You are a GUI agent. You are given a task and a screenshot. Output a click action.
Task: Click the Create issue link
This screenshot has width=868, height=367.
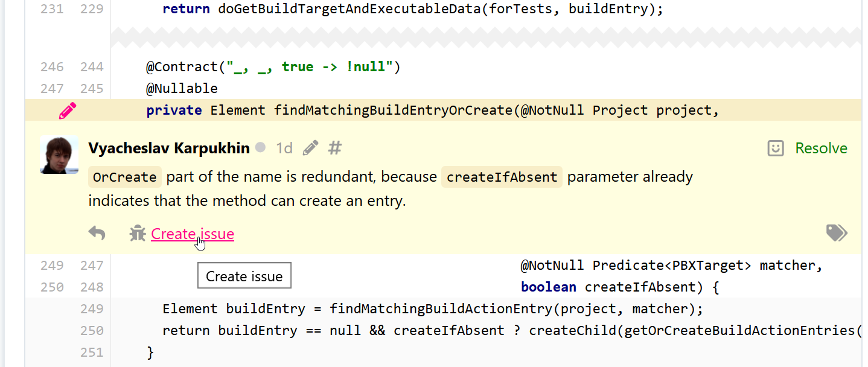pos(193,234)
